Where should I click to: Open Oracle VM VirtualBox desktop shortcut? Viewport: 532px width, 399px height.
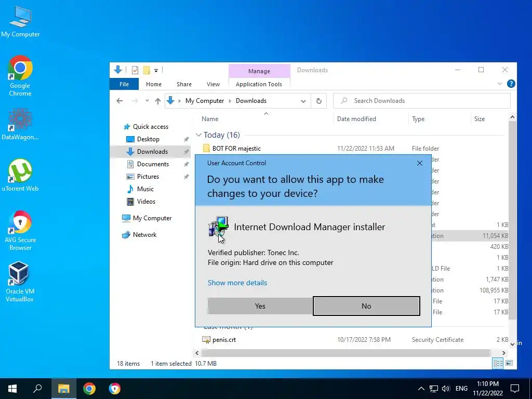click(20, 282)
